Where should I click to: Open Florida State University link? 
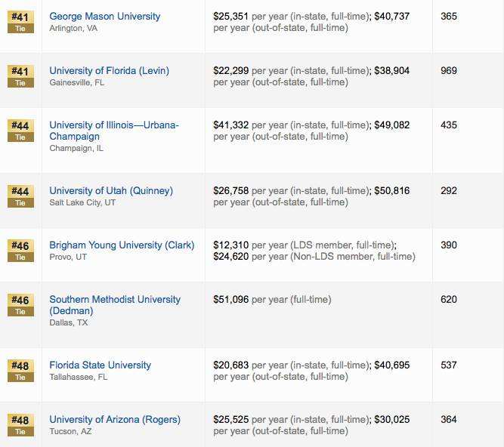(x=100, y=365)
